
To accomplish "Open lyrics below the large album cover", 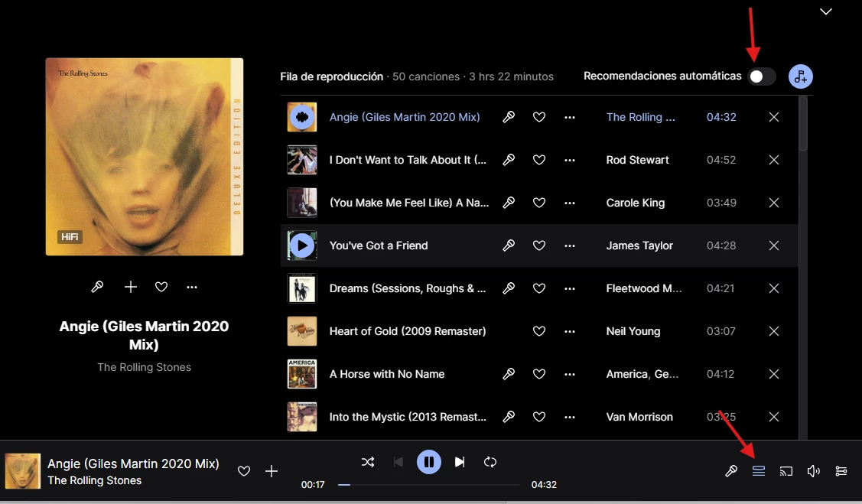I will click(97, 287).
